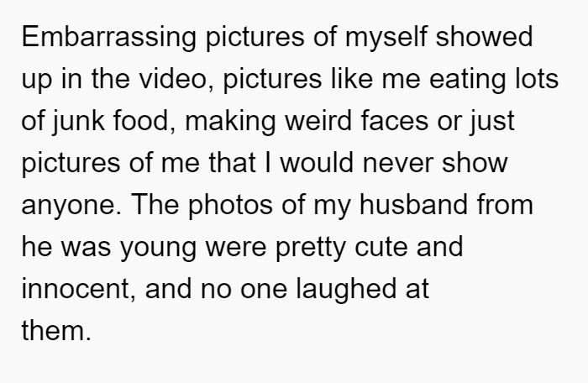Click on the word "food,"
Screen dimensions: 588x383
(144, 121)
